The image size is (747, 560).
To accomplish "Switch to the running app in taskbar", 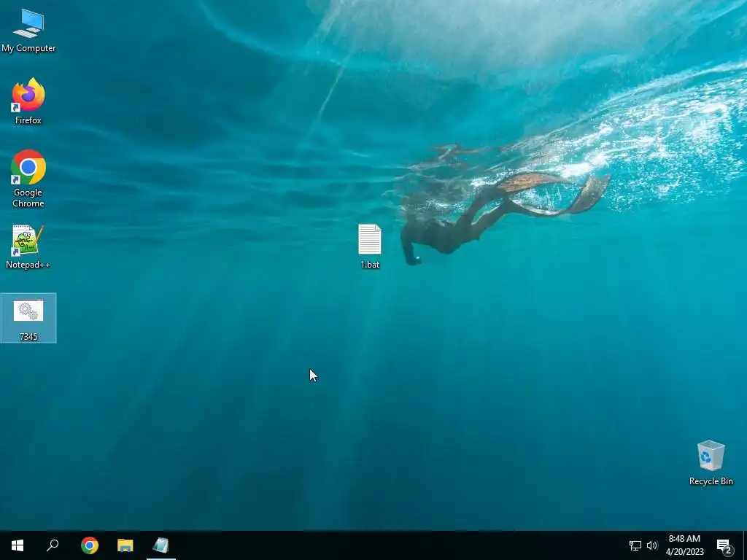I will click(161, 545).
